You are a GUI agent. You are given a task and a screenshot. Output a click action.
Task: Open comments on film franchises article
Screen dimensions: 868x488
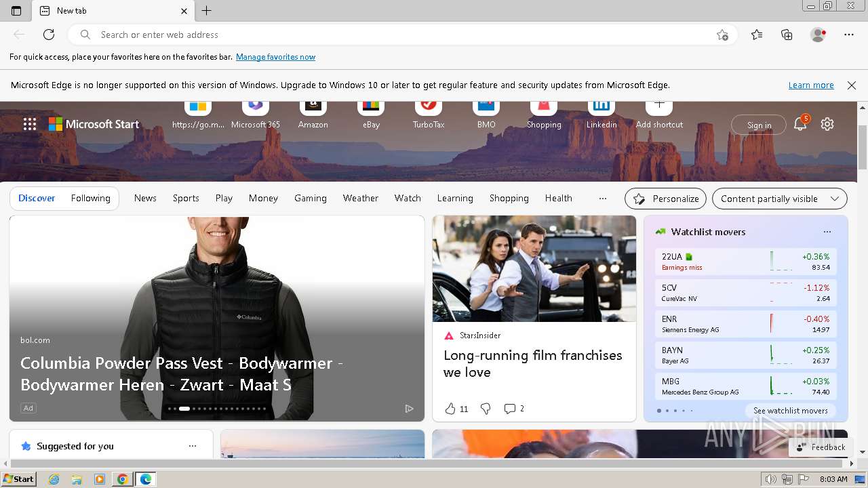[x=514, y=409]
